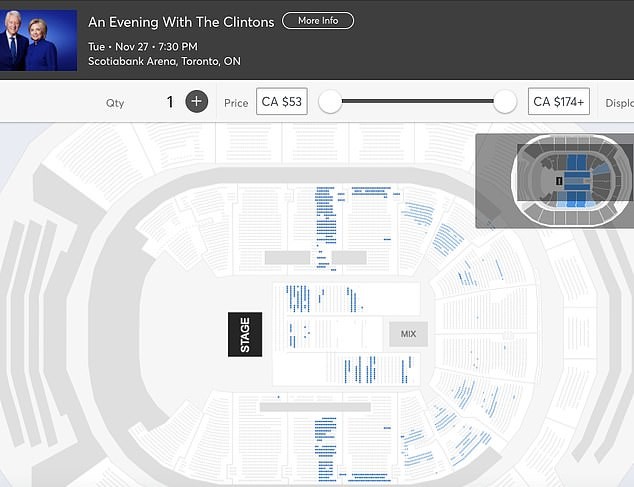This screenshot has width=634, height=487.
Task: Select the MIX booth area on the map
Action: (408, 334)
